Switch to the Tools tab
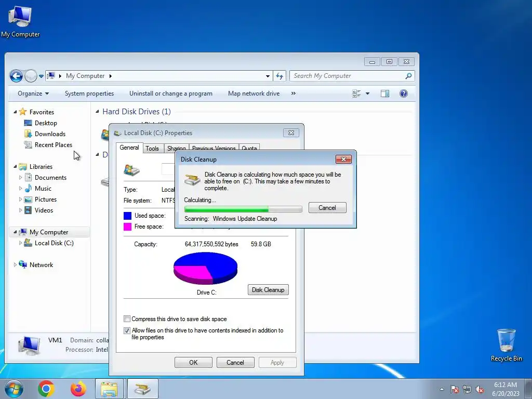 pos(152,148)
